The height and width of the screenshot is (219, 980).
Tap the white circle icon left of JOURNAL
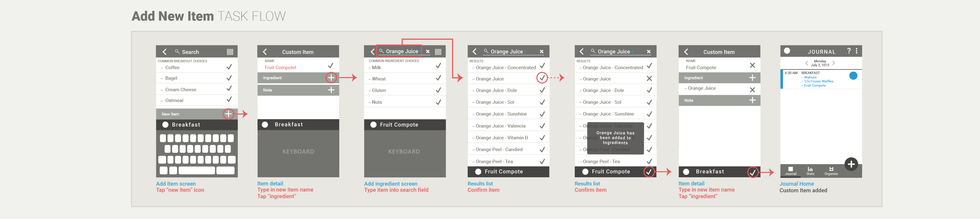pos(787,51)
